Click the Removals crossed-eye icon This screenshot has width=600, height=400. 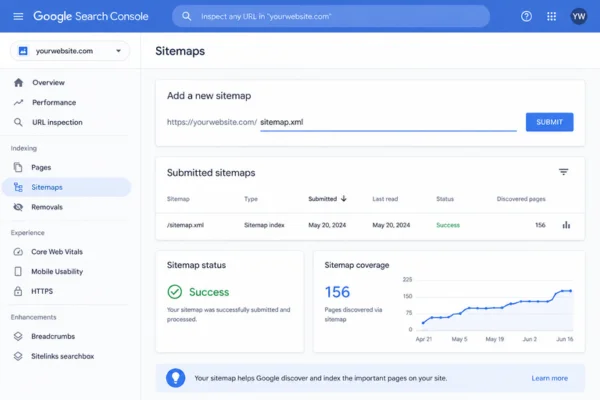pyautogui.click(x=18, y=207)
